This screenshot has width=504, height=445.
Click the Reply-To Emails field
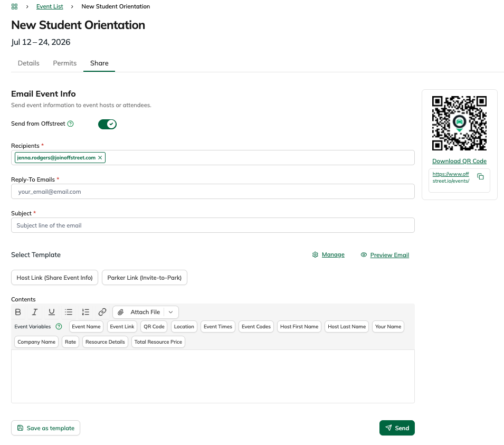(x=213, y=192)
